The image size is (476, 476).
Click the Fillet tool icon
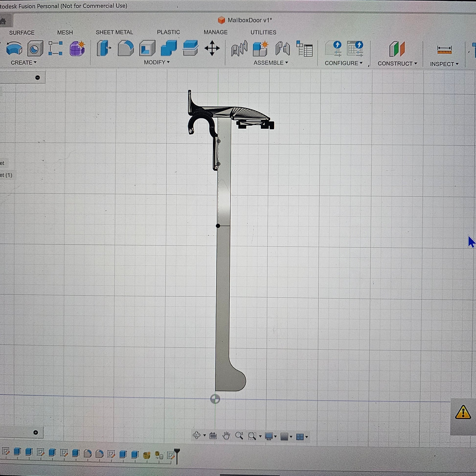[x=126, y=48]
